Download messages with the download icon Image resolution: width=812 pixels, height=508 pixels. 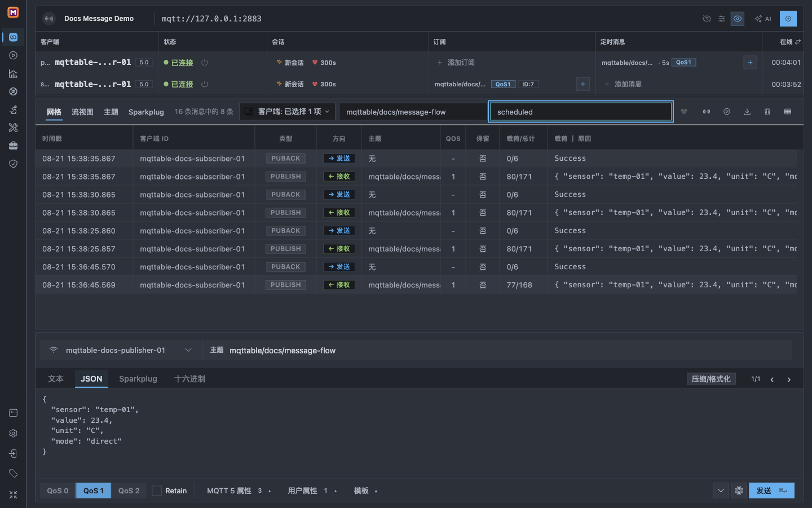pos(747,112)
